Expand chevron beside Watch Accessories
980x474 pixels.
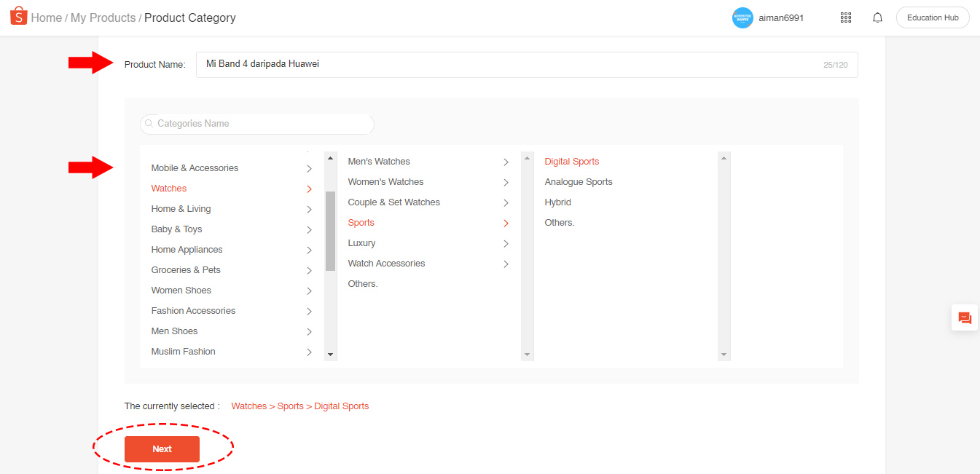coord(506,264)
